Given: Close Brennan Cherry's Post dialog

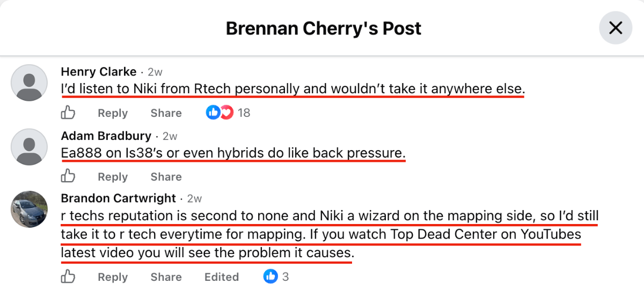Looking at the screenshot, I should click(x=616, y=28).
